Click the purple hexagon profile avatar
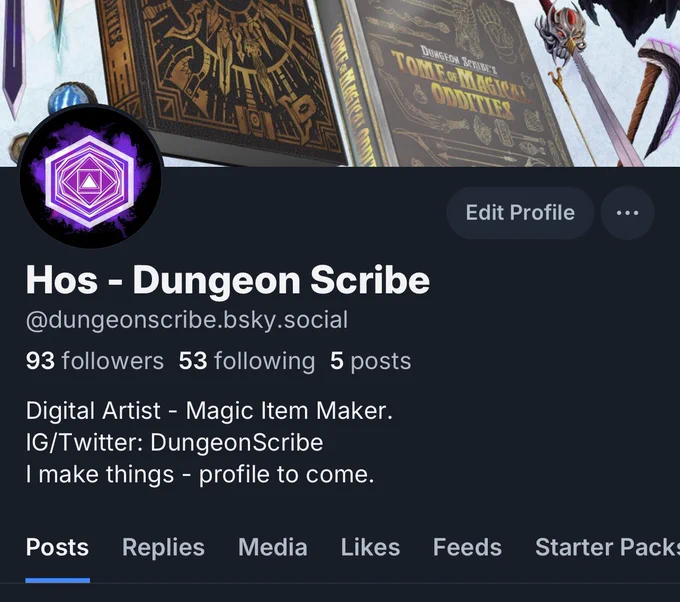Screen dimensions: 680x602 pyautogui.click(x=91, y=177)
